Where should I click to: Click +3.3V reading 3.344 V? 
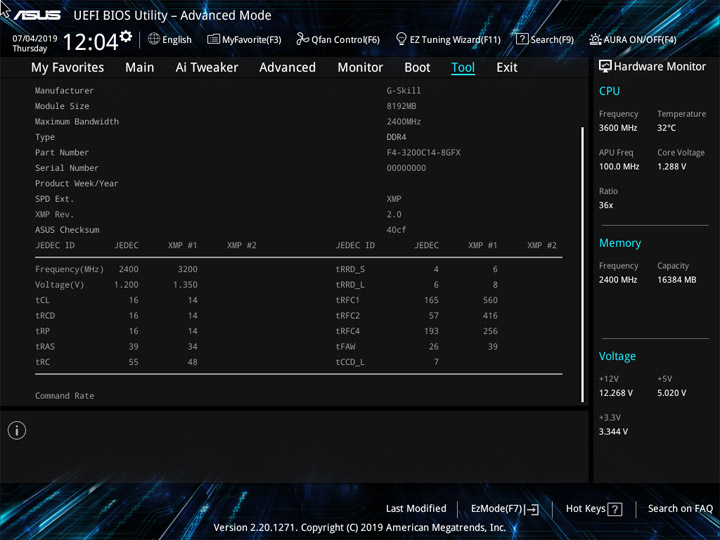pyautogui.click(x=613, y=432)
